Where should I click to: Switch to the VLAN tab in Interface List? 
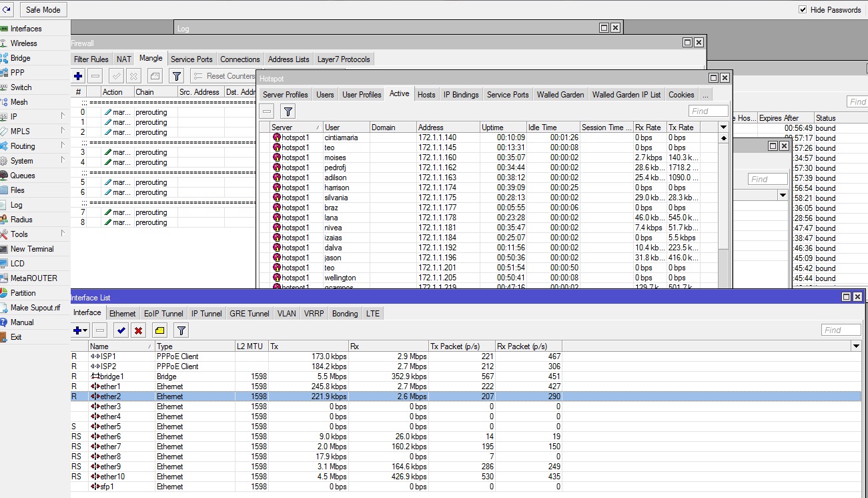tap(287, 314)
